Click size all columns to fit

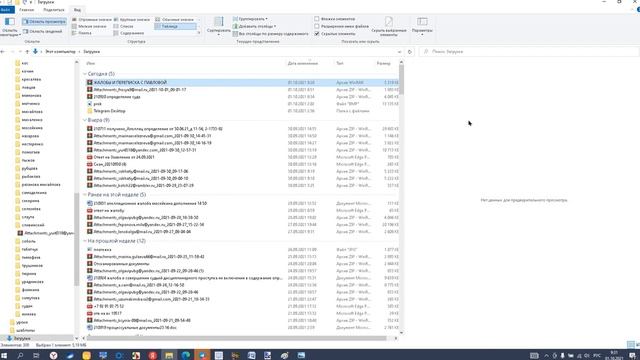271,34
